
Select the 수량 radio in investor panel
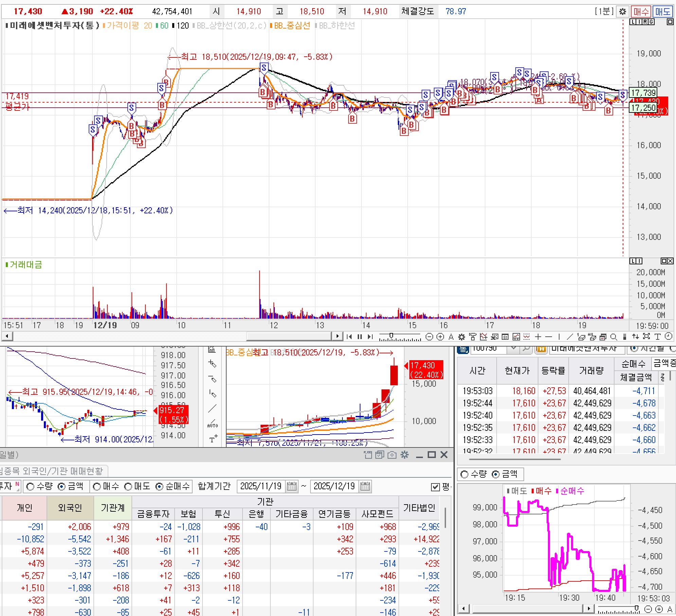tap(30, 487)
